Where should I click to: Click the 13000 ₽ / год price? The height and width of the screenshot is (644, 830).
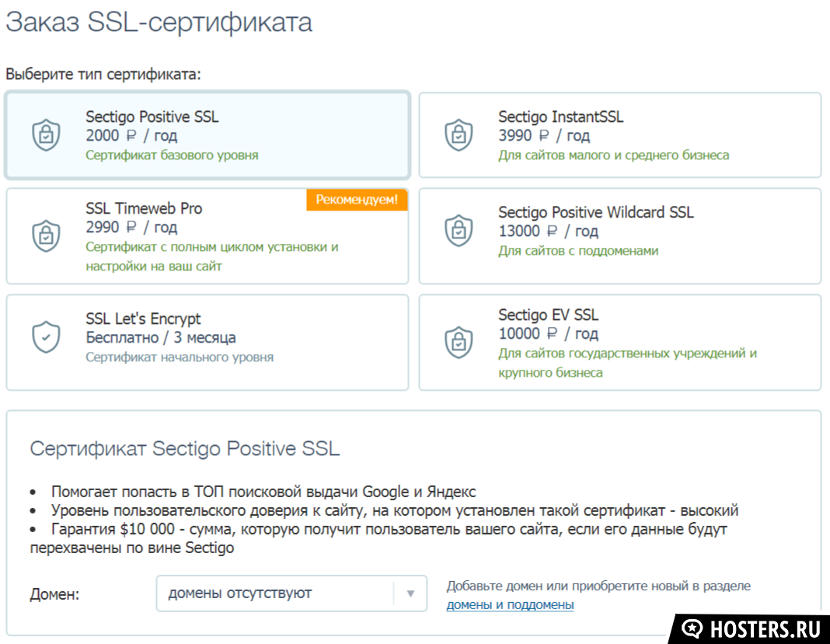(548, 231)
